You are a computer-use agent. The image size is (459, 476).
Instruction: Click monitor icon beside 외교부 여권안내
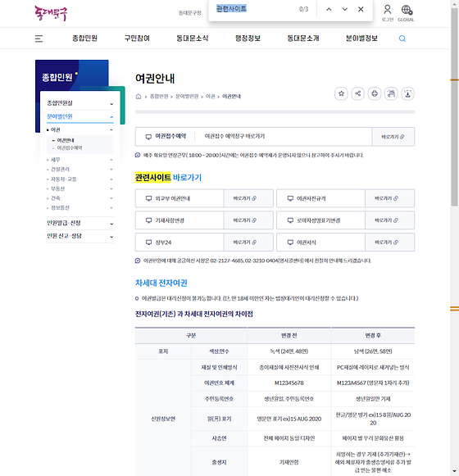click(148, 198)
